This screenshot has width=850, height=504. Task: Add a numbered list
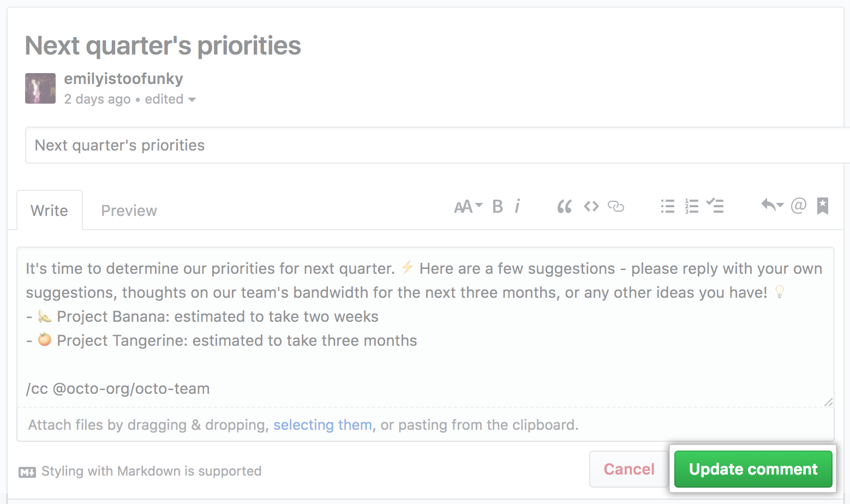coord(692,206)
